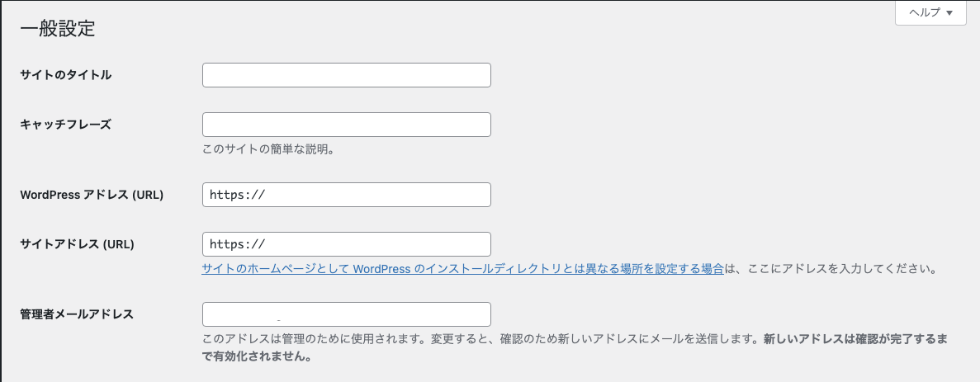Click the キャッチフレーズ label
Screen dimensions: 980x382
(65, 125)
